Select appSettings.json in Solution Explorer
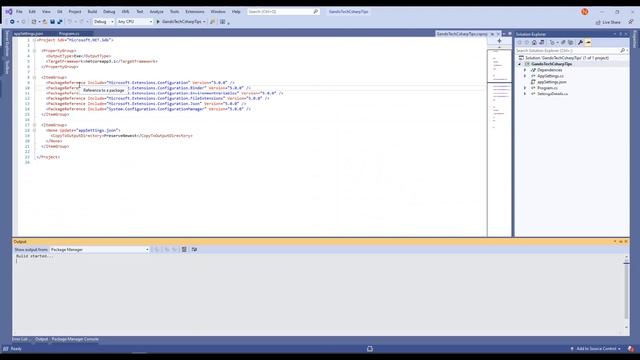 pos(551,82)
